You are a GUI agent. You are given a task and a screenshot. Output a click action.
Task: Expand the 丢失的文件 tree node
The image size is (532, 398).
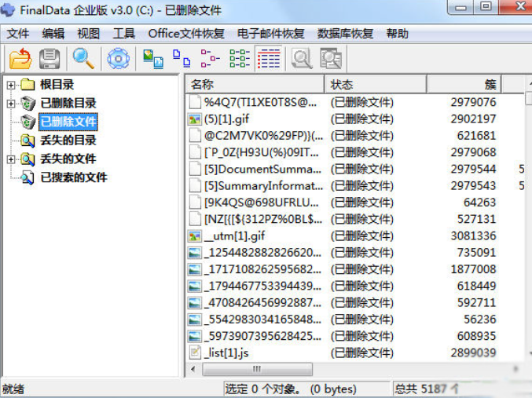[x=11, y=159]
